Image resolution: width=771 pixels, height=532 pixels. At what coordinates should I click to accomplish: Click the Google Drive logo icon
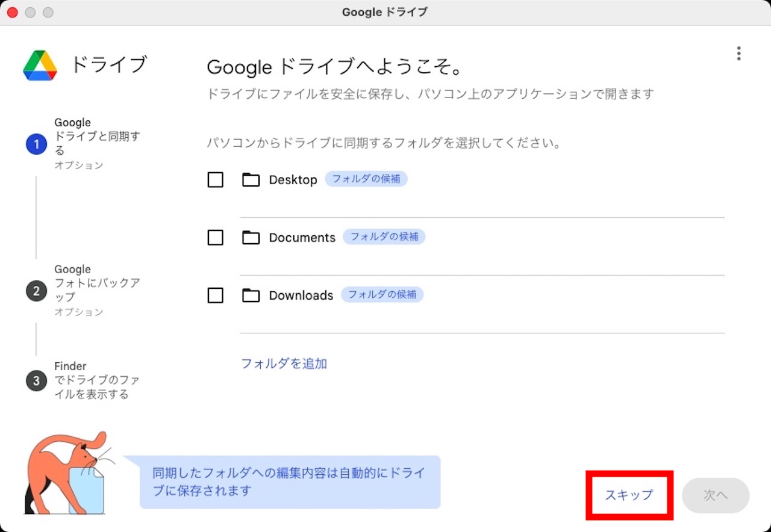40,66
